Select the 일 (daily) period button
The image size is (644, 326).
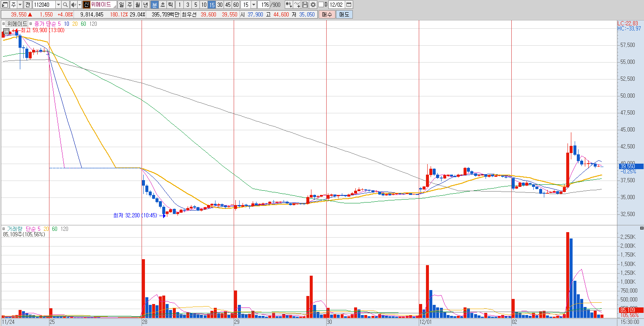pyautogui.click(x=122, y=5)
